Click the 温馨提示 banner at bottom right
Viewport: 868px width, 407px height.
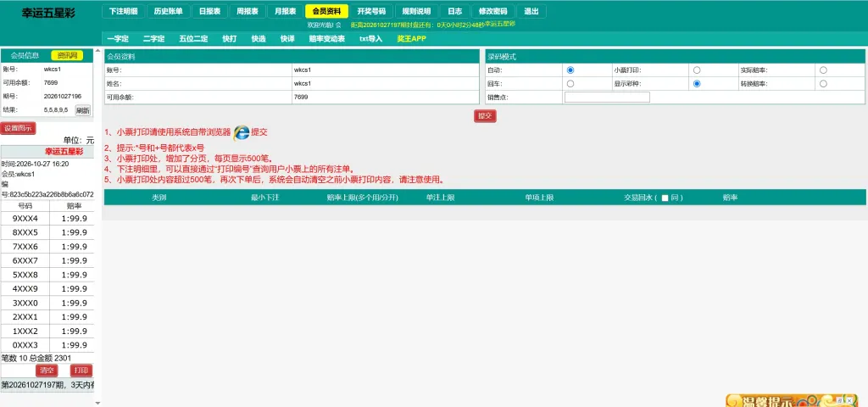[791, 400]
